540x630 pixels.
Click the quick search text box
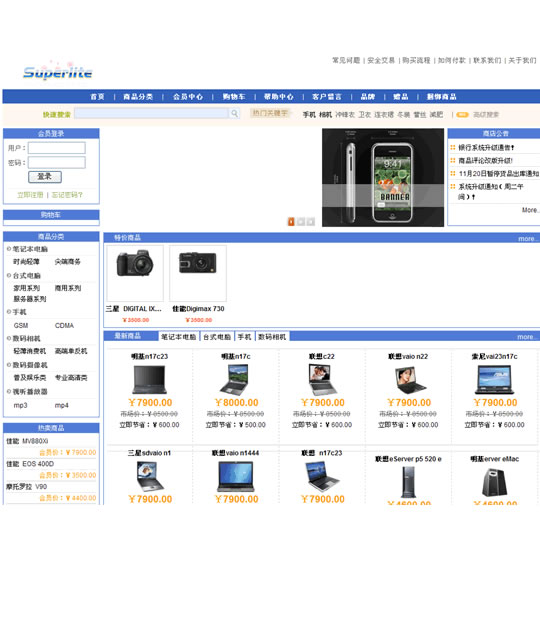pos(151,113)
